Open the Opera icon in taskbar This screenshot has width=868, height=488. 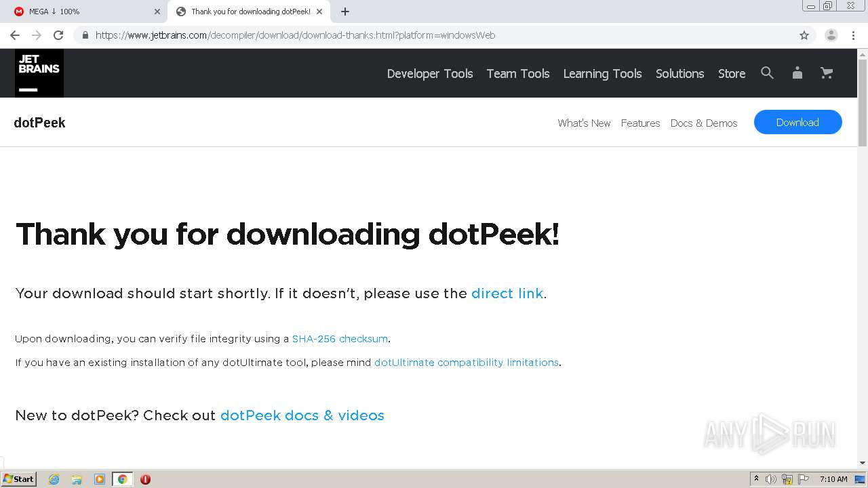145,479
